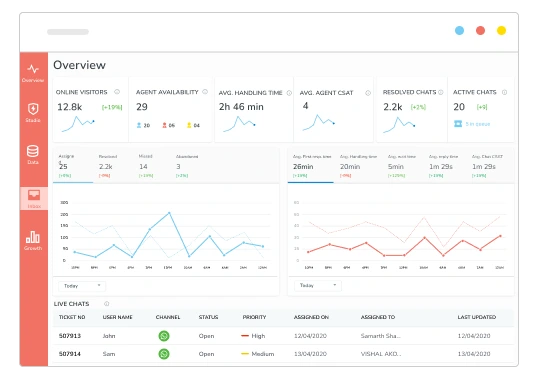
Task: Click the queue ticket icon in Active Chats
Action: (x=458, y=124)
